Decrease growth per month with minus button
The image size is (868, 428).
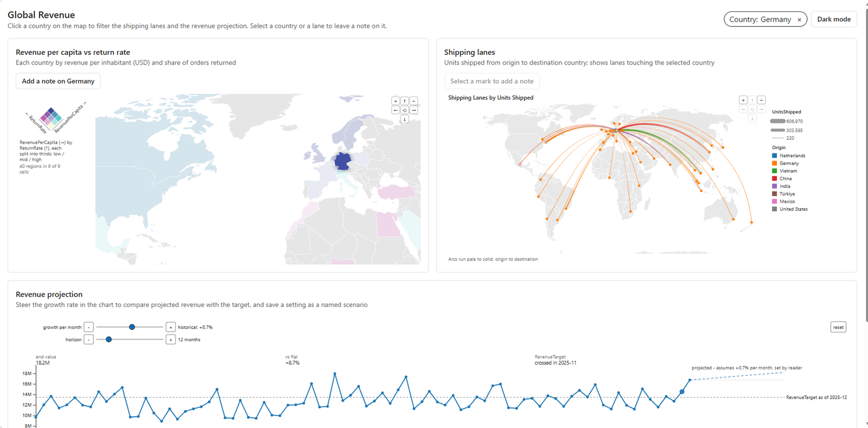[x=89, y=327]
